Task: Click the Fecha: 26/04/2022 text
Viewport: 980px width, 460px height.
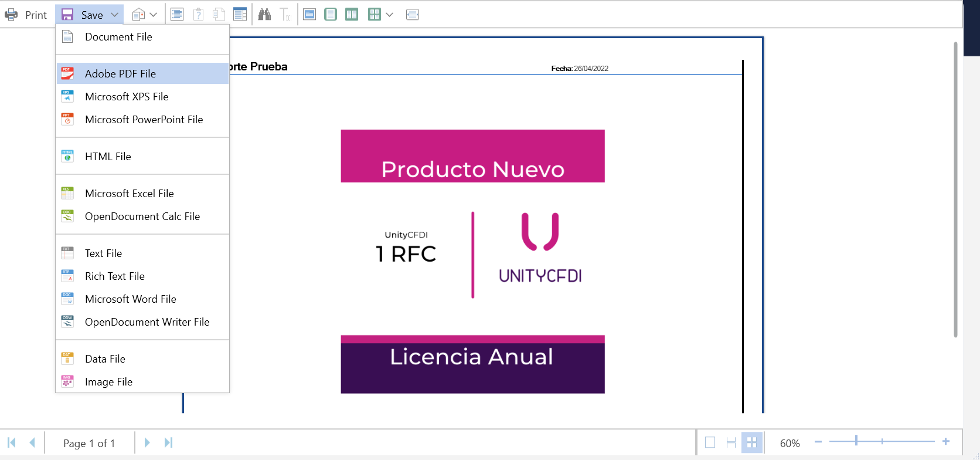Action: [580, 69]
